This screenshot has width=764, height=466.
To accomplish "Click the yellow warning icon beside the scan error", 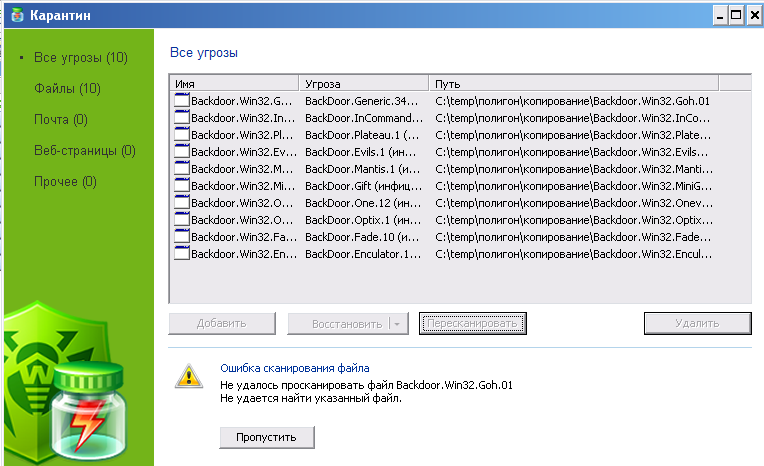I will click(187, 376).
